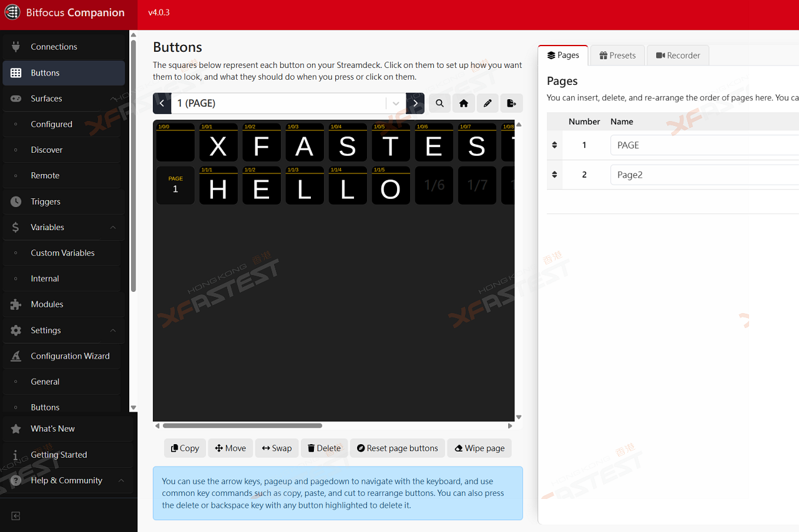This screenshot has width=799, height=532.
Task: Switch to the Presets tab
Action: 617,56
